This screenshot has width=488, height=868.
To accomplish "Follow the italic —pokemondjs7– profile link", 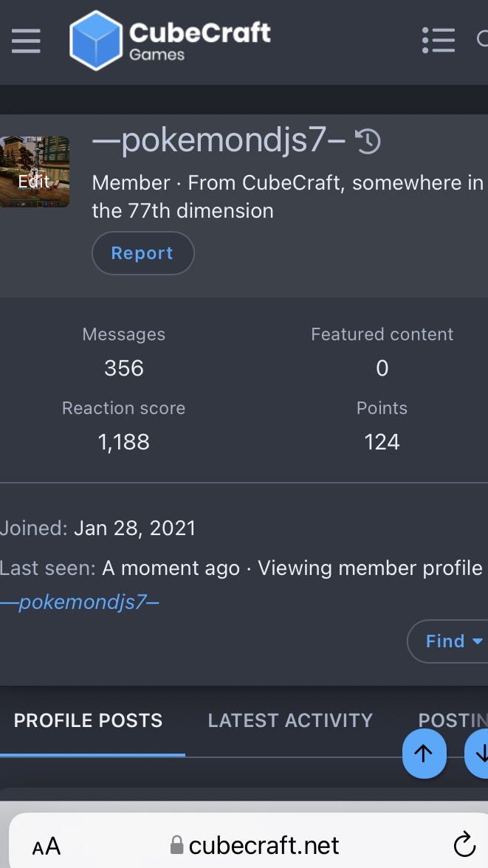I will click(80, 602).
